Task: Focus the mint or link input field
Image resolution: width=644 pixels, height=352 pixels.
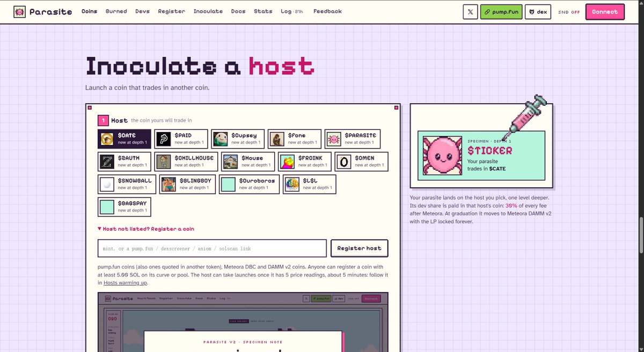Action: (212, 248)
